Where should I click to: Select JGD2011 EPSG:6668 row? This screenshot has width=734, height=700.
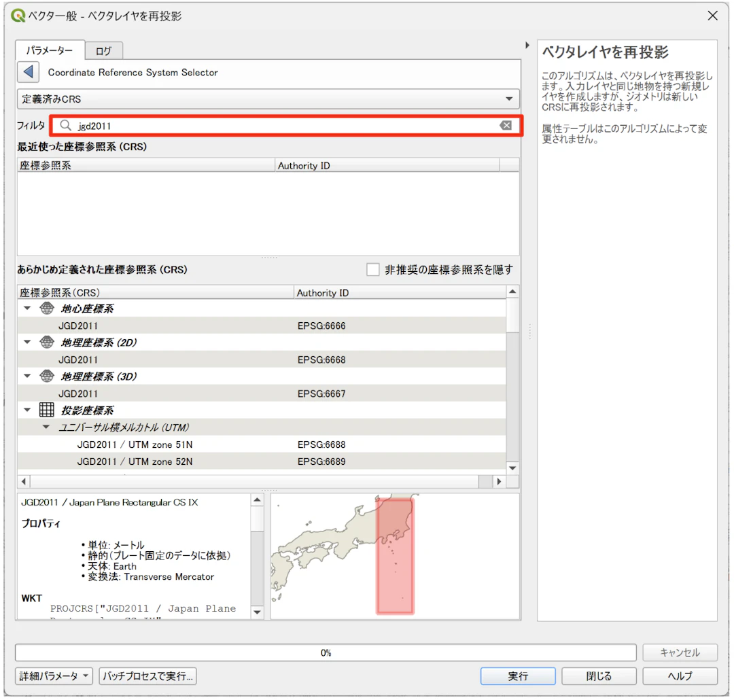point(262,360)
